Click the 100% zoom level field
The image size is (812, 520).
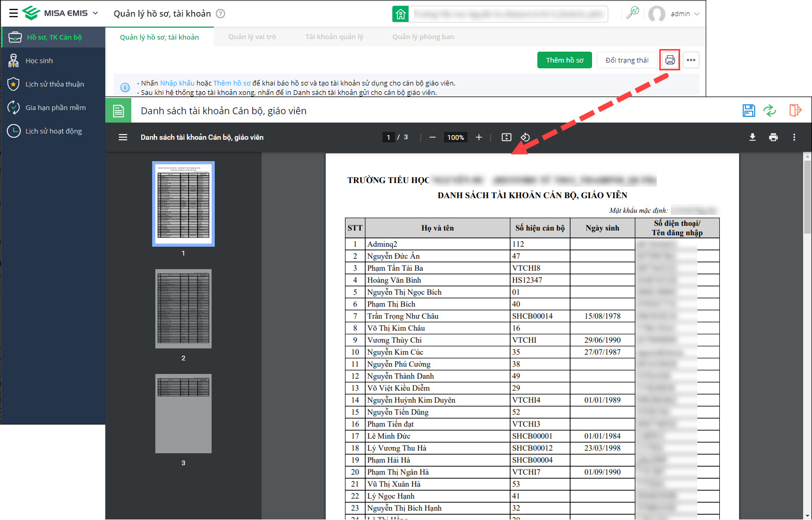click(x=456, y=137)
